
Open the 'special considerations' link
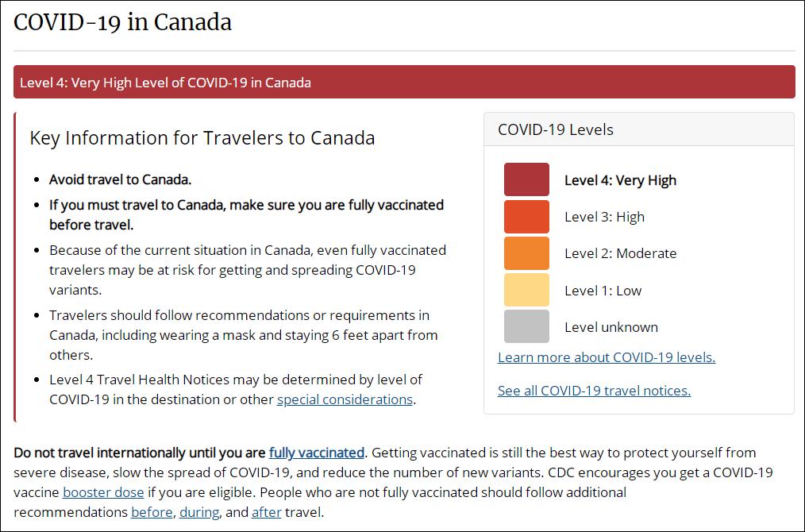[x=345, y=399]
